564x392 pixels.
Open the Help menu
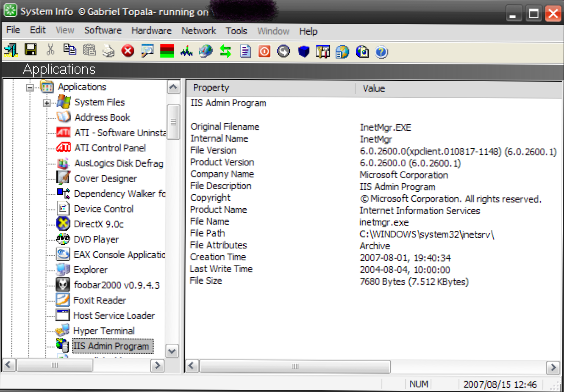click(x=308, y=32)
